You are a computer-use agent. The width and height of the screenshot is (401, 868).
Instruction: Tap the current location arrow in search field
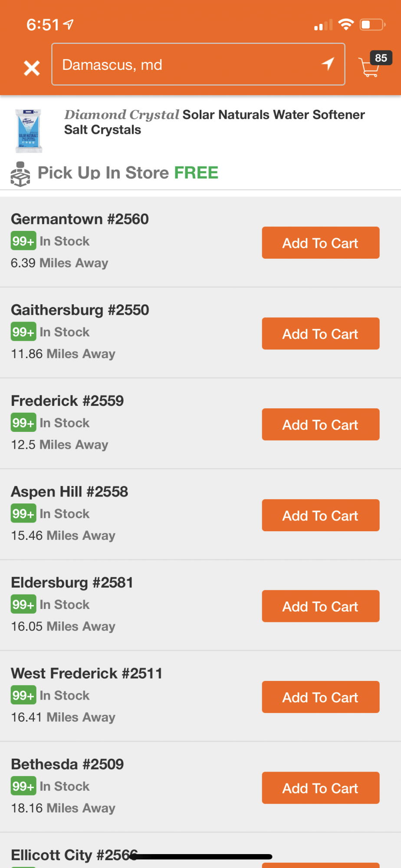[328, 64]
